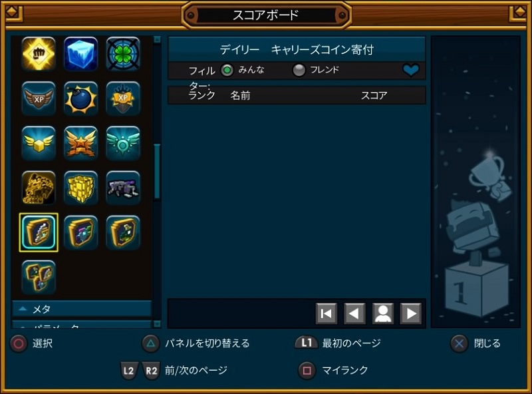Go to the previous leaderboard page

[x=354, y=313]
